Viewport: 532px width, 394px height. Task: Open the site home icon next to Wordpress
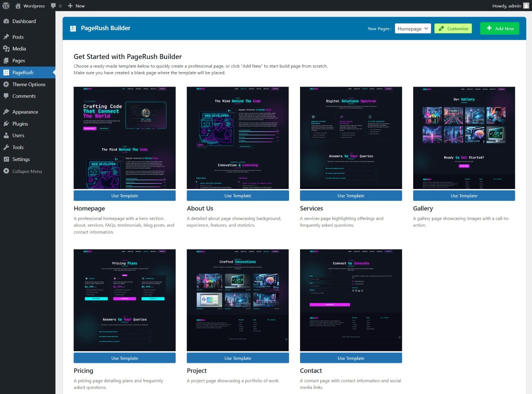pos(18,6)
